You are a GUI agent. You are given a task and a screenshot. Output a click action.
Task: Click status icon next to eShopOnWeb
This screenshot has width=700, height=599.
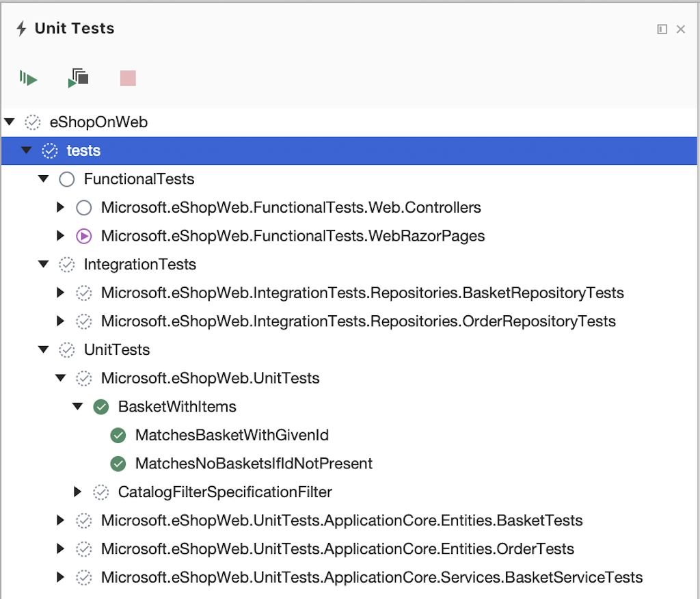pyautogui.click(x=33, y=122)
